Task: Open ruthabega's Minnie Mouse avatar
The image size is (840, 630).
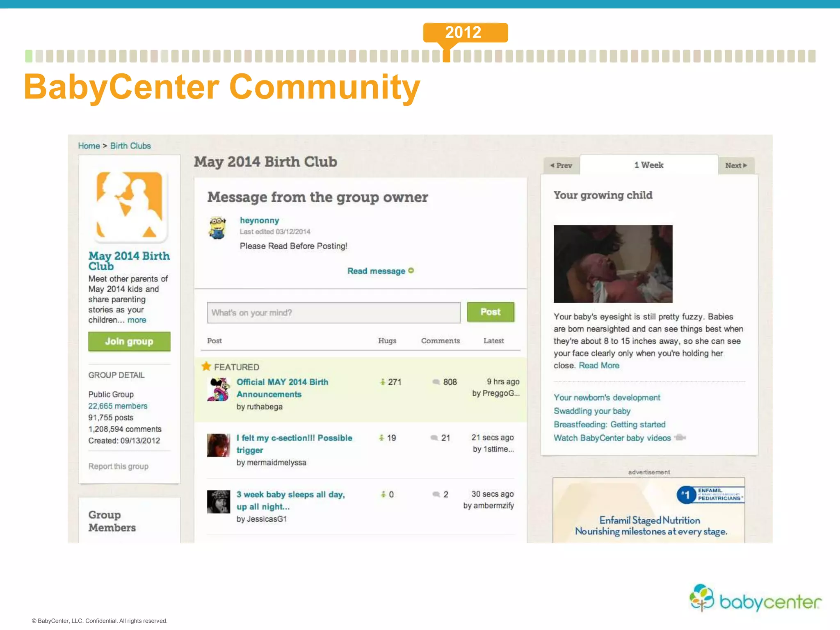Action: pos(218,389)
